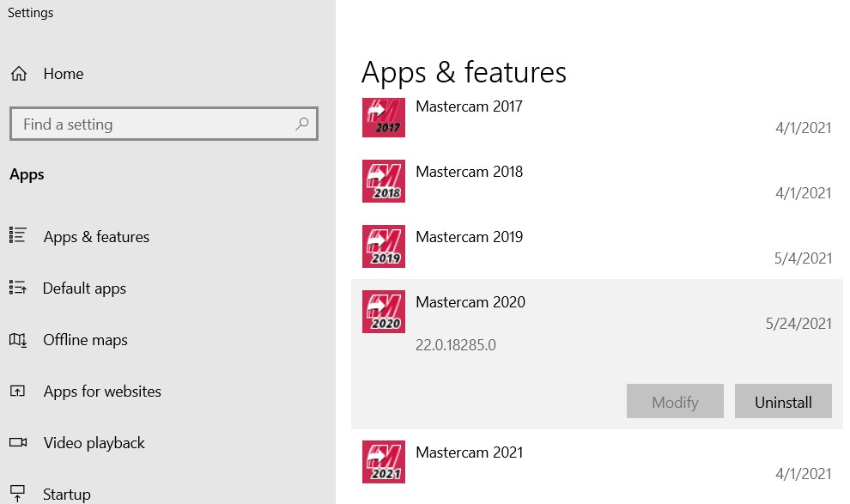850x504 pixels.
Task: Click the Video playback camera icon
Action: [18, 442]
